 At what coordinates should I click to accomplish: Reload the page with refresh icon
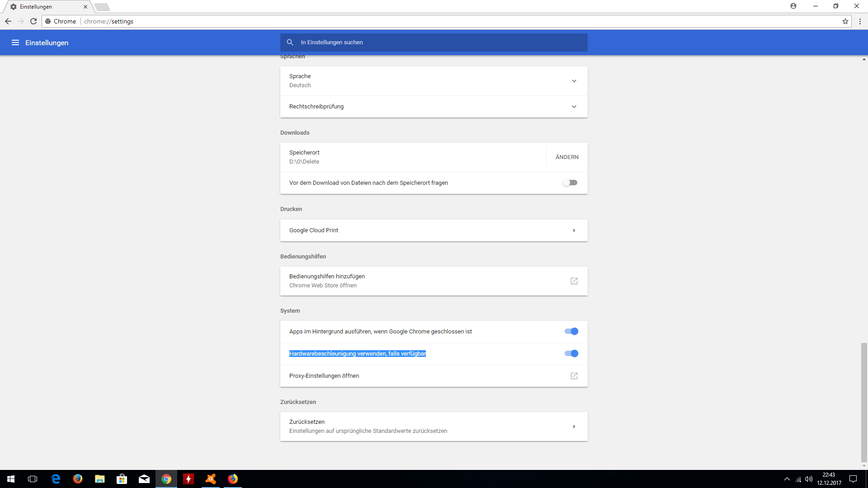pos(33,21)
